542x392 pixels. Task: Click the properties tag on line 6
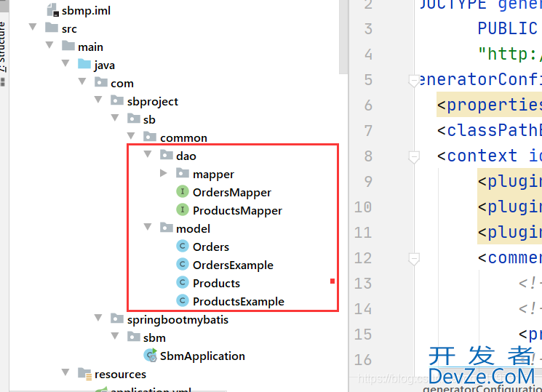point(489,105)
